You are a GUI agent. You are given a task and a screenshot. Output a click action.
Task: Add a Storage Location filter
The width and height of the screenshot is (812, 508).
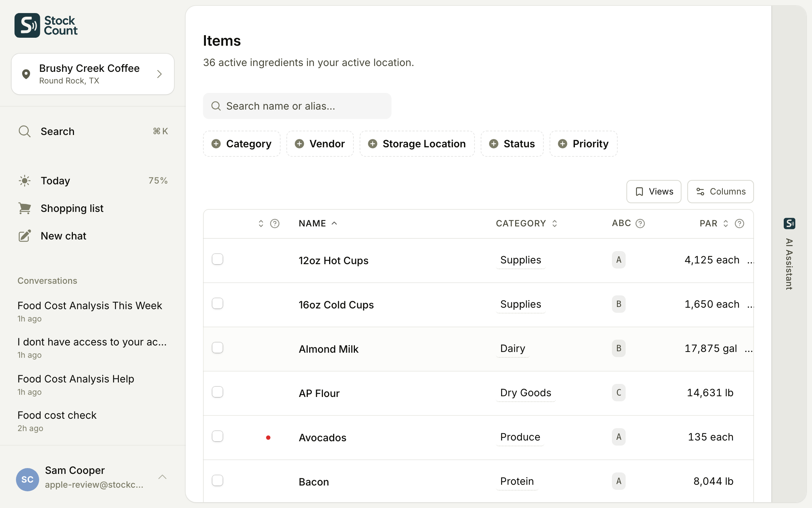click(x=417, y=144)
